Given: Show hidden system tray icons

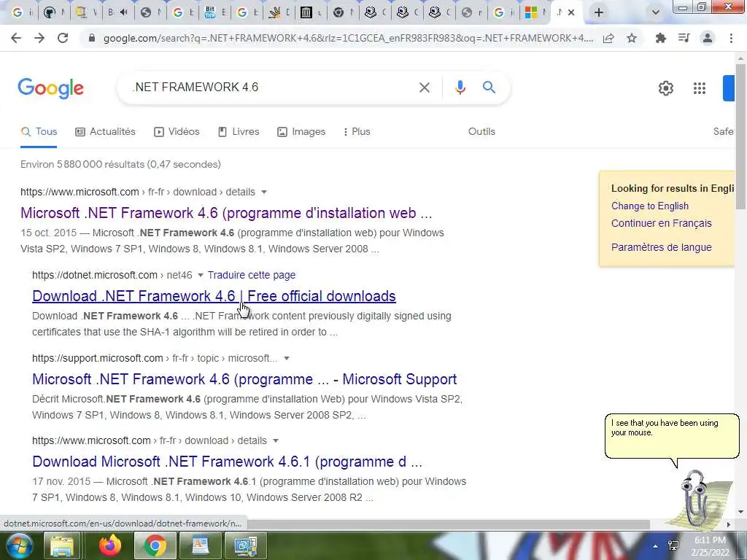Looking at the screenshot, I should 656,546.
